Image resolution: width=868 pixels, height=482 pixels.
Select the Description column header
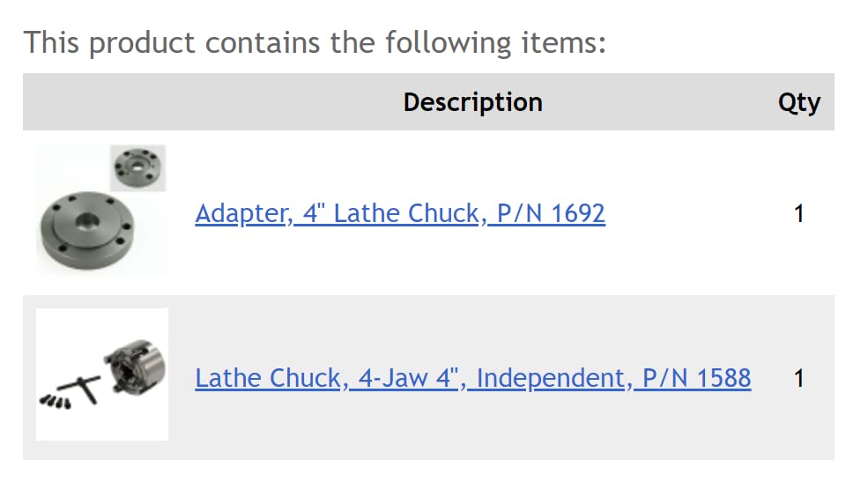click(x=472, y=102)
